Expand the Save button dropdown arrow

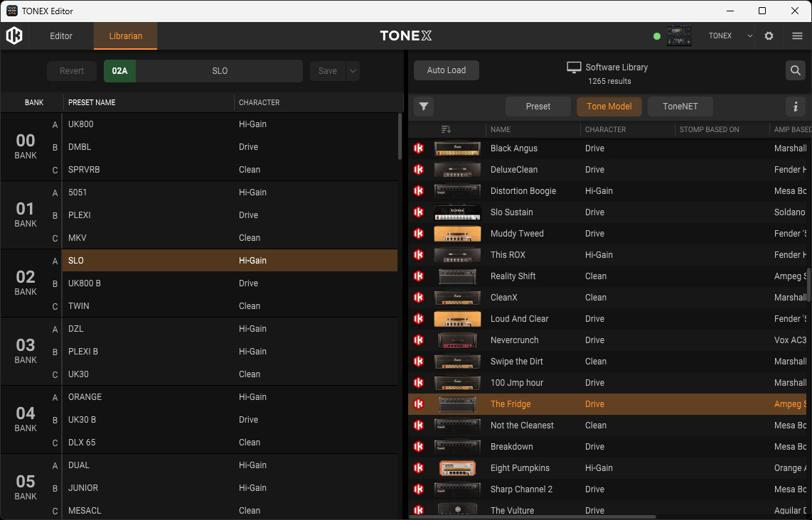tap(353, 70)
